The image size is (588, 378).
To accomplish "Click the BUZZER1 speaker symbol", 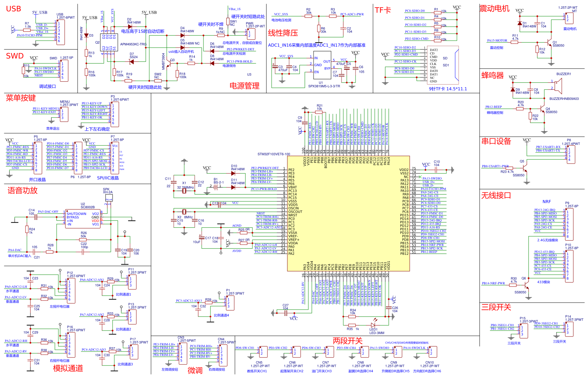I will [559, 86].
